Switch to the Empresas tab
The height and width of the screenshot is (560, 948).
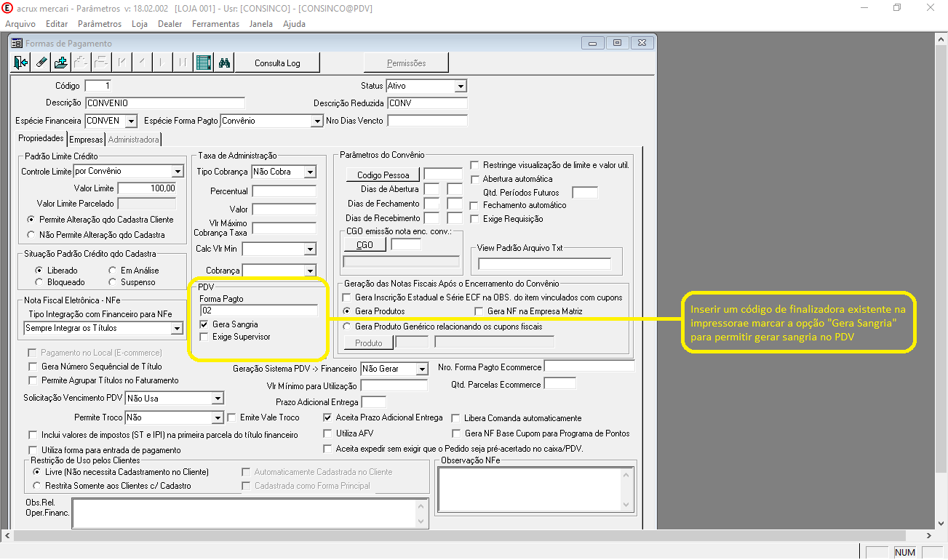[87, 140]
